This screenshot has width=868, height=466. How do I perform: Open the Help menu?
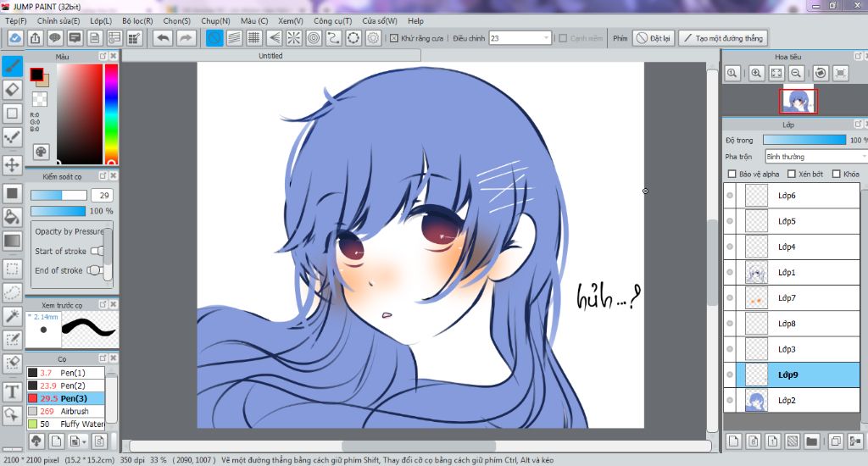(415, 21)
